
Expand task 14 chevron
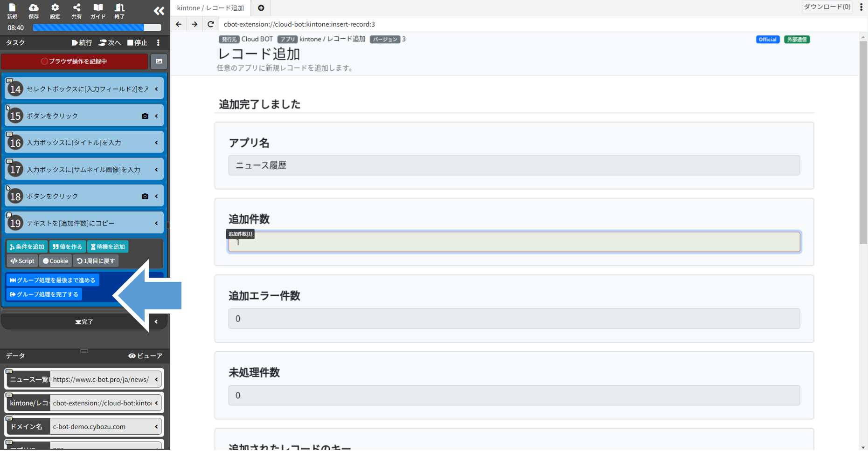(157, 89)
